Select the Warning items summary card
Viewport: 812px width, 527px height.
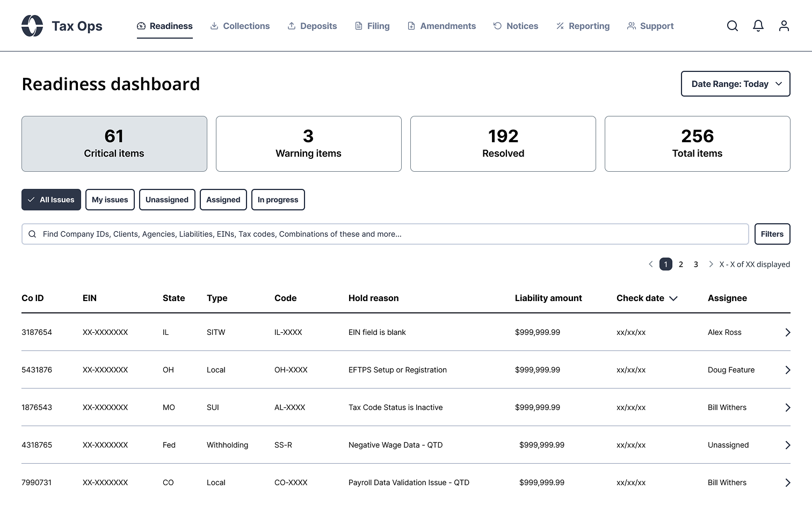308,144
